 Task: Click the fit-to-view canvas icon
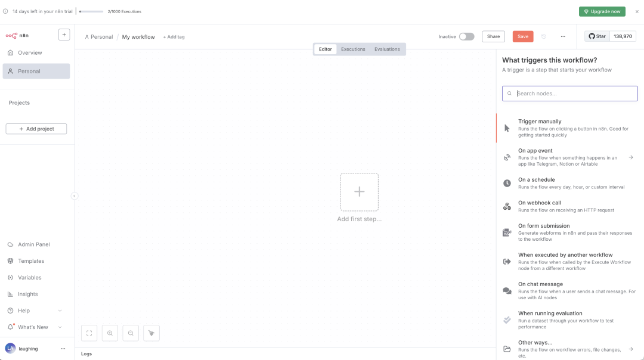(89, 333)
